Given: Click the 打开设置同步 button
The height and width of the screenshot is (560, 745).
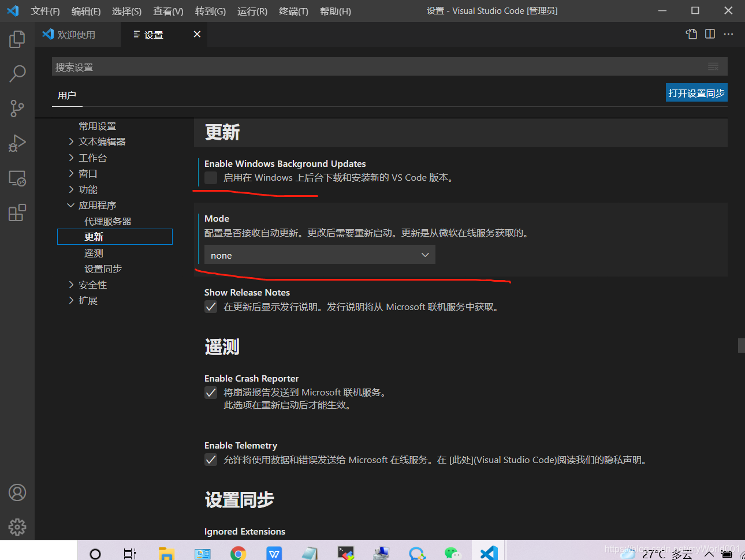Looking at the screenshot, I should click(x=696, y=93).
